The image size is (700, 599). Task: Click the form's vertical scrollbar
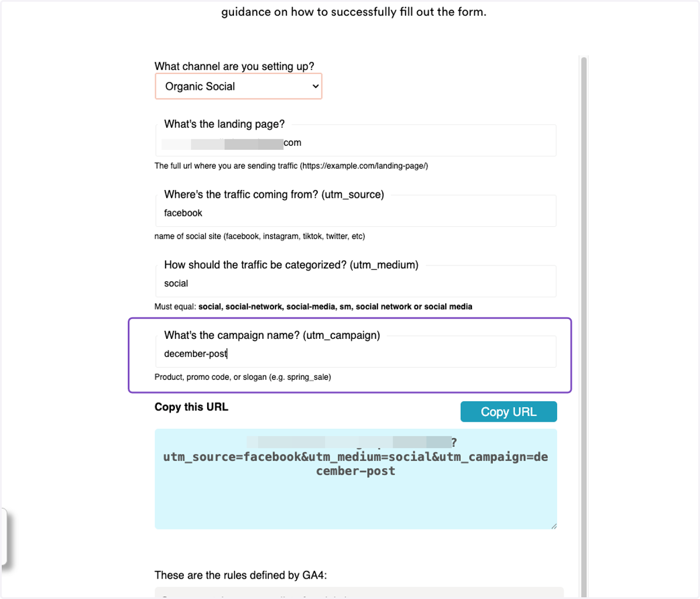click(584, 327)
